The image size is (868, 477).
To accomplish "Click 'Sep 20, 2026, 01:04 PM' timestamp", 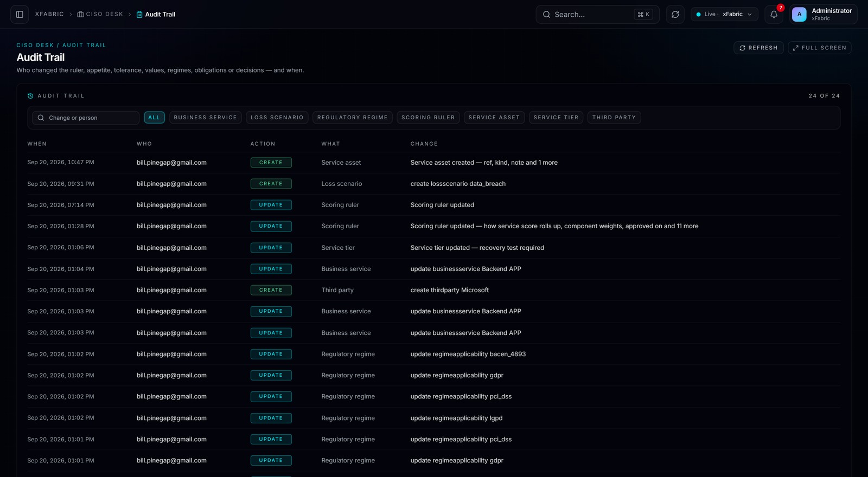I will [x=61, y=269].
